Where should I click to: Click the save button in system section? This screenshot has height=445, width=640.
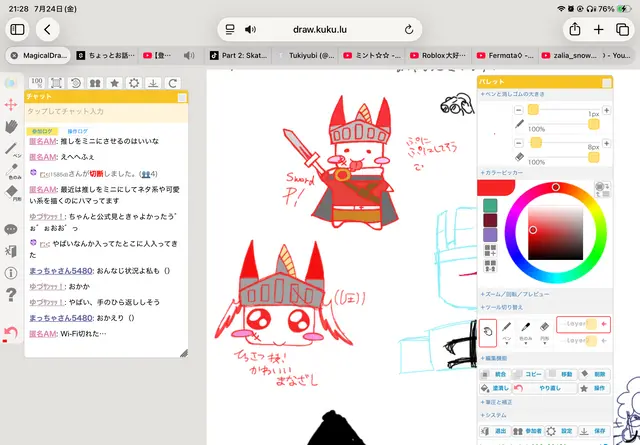click(x=594, y=431)
